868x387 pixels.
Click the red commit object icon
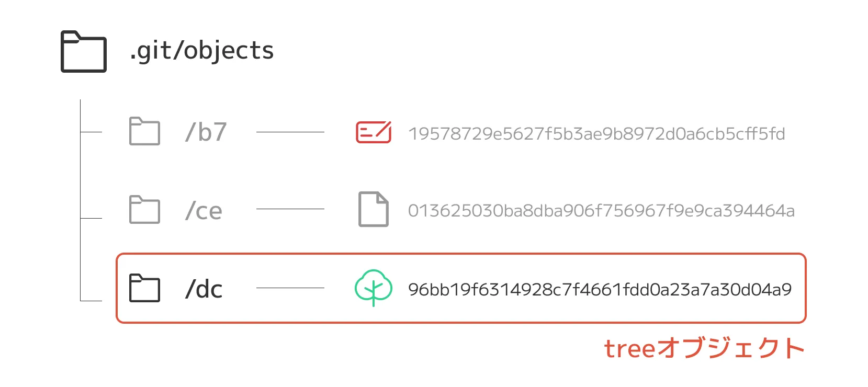click(x=373, y=132)
